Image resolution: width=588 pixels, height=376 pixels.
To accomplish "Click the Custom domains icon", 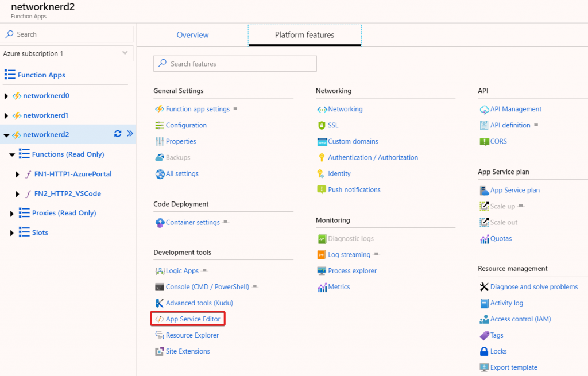I will 322,142.
